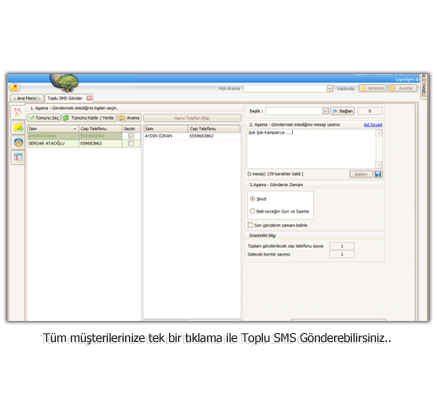Enable Son gönderim zamanı belirle checkbox
Image resolution: width=437 pixels, height=418 pixels.
pos(251,225)
